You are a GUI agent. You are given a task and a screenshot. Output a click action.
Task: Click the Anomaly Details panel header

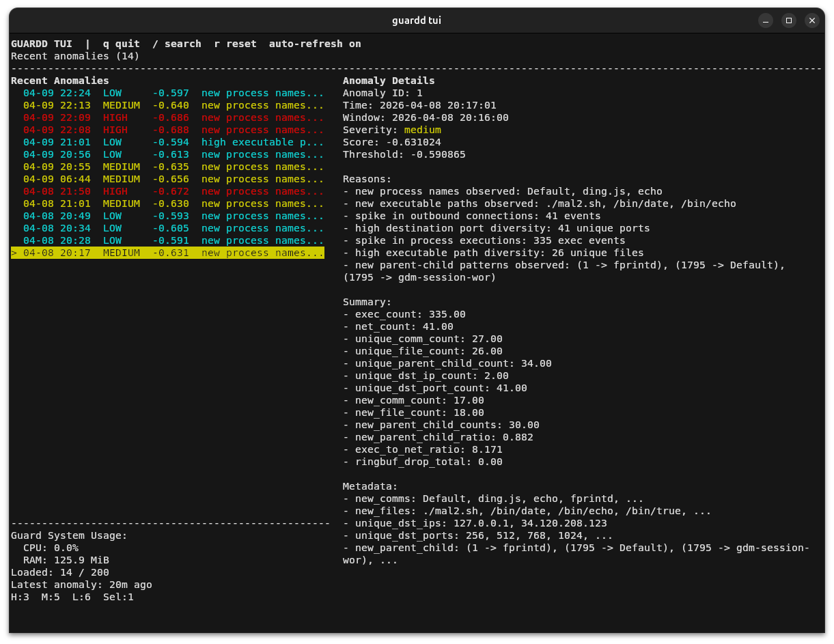[389, 81]
